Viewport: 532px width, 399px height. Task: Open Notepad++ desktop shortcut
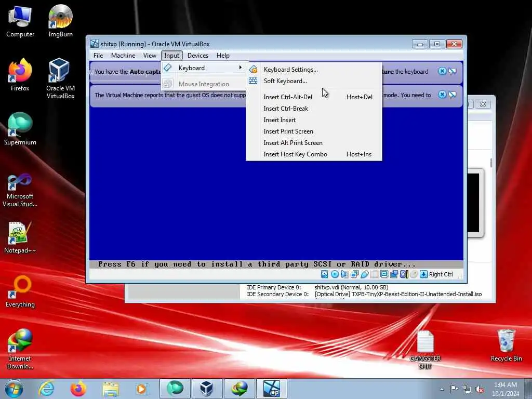click(20, 237)
